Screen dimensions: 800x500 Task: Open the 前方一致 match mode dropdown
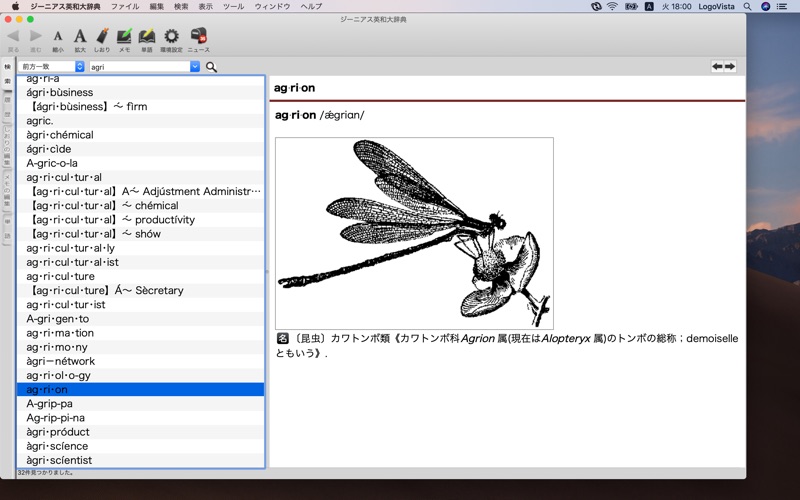pos(51,66)
